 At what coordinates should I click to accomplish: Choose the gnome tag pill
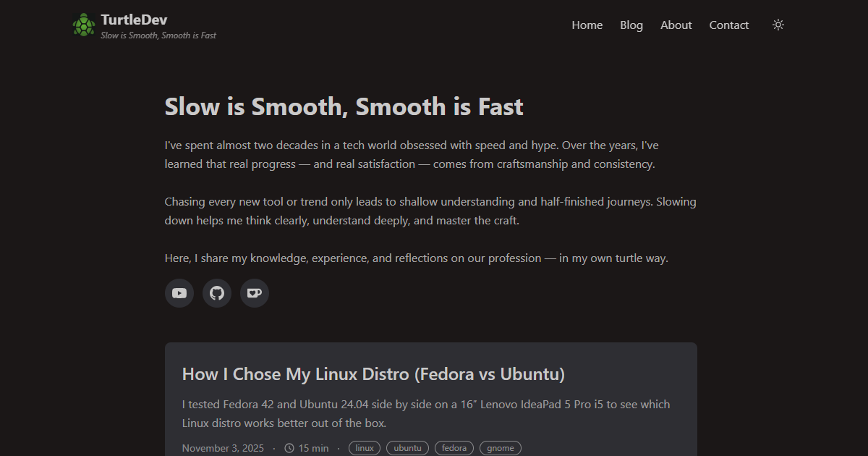click(501, 448)
